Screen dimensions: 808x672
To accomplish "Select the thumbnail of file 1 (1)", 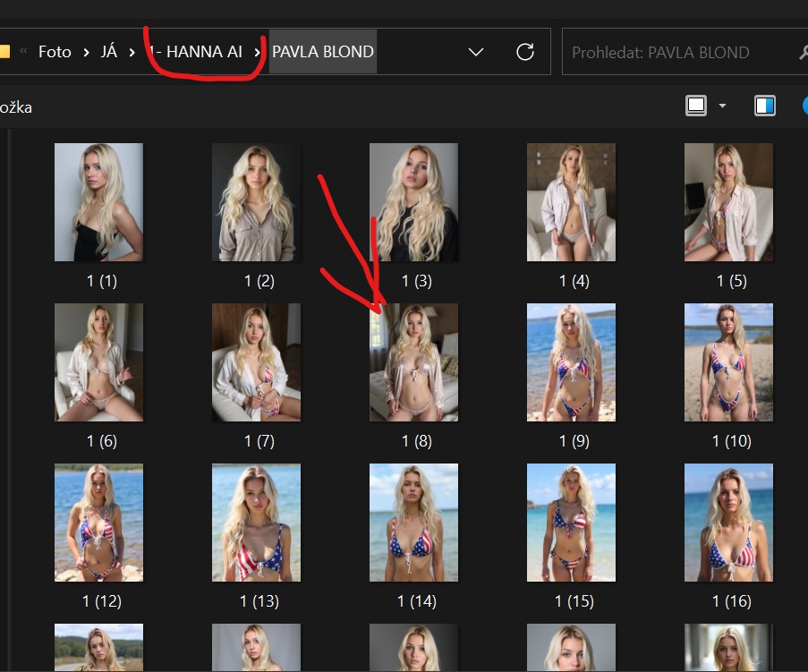I will point(98,202).
